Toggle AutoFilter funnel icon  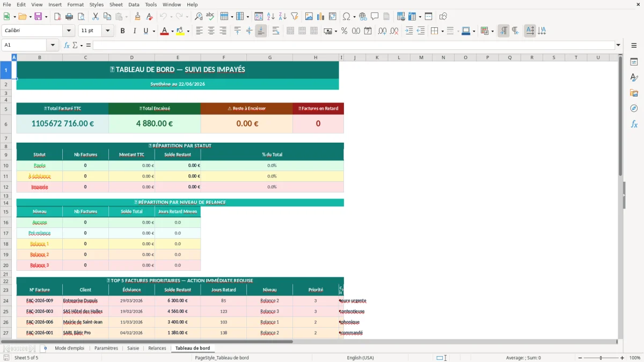coord(294,17)
